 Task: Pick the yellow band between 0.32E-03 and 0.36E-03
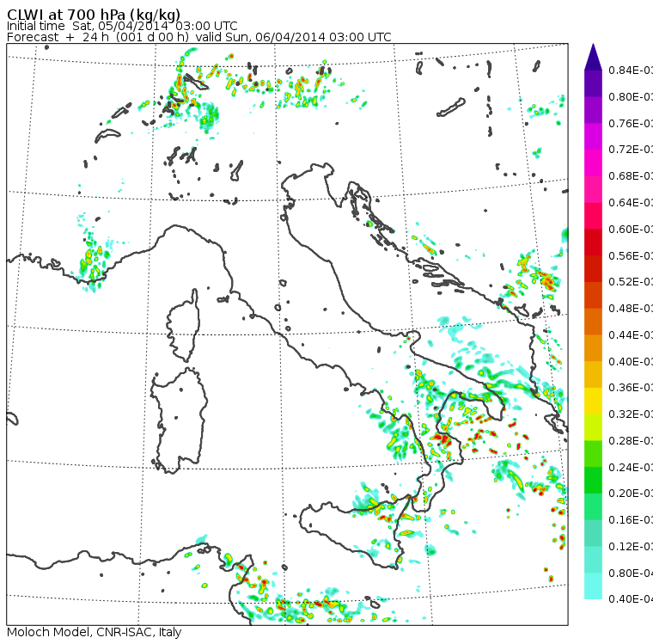tap(593, 401)
